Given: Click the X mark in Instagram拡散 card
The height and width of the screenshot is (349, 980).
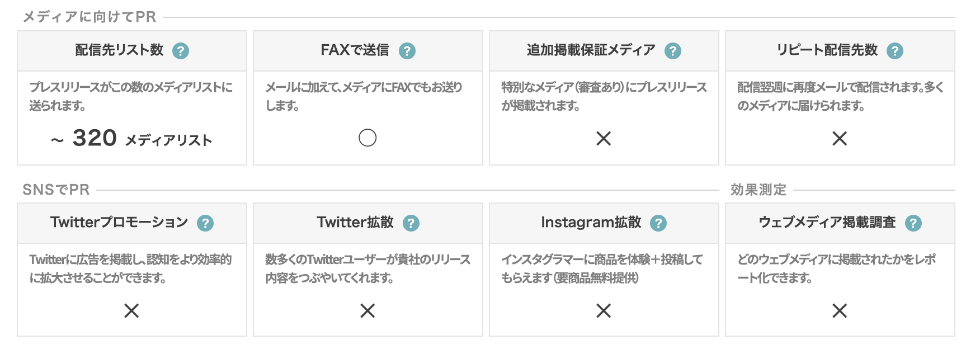Looking at the screenshot, I should point(604,310).
